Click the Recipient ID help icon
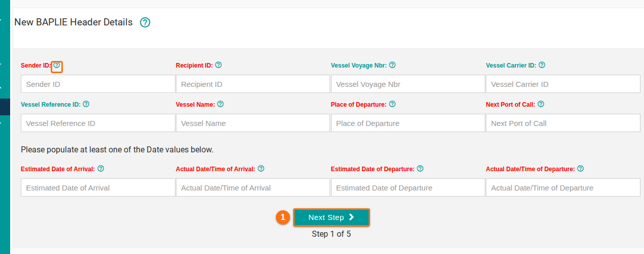The height and width of the screenshot is (254, 644). (x=219, y=65)
